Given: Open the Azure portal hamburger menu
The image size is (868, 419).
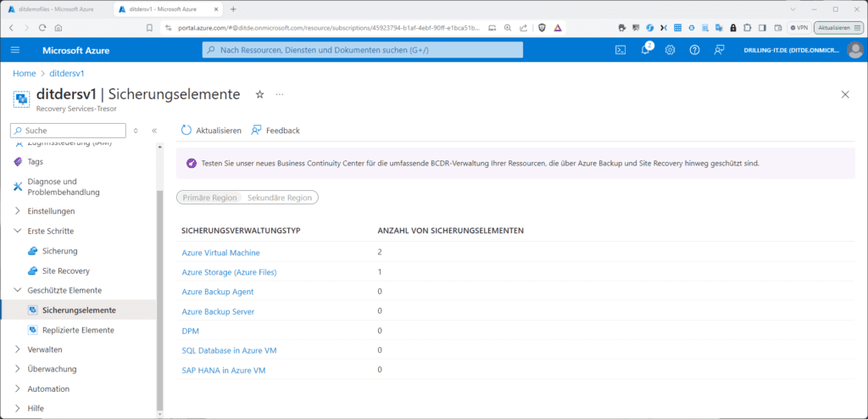Looking at the screenshot, I should (15, 50).
